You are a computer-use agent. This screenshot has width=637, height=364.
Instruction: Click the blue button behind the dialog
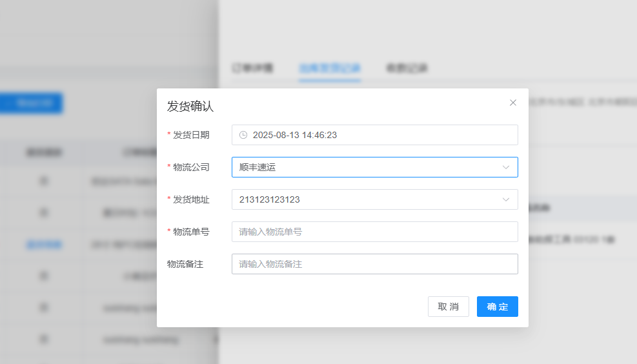click(x=31, y=103)
